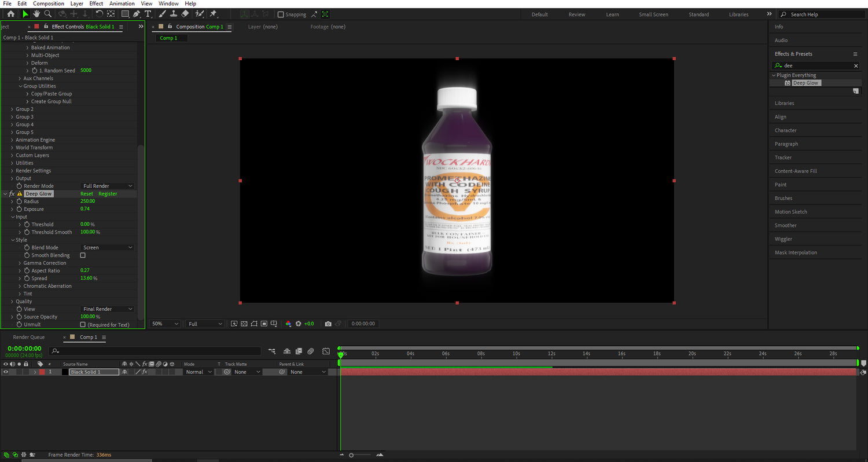This screenshot has width=868, height=462.
Task: Open the View Final Render dropdown
Action: tap(107, 309)
